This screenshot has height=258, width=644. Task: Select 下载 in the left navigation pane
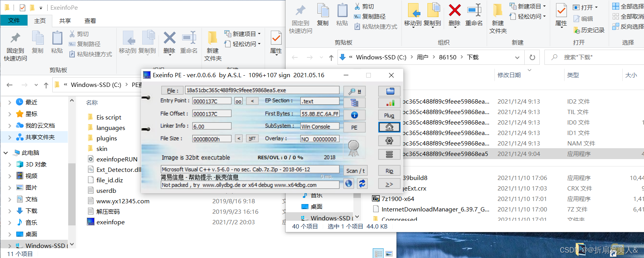coord(31,211)
